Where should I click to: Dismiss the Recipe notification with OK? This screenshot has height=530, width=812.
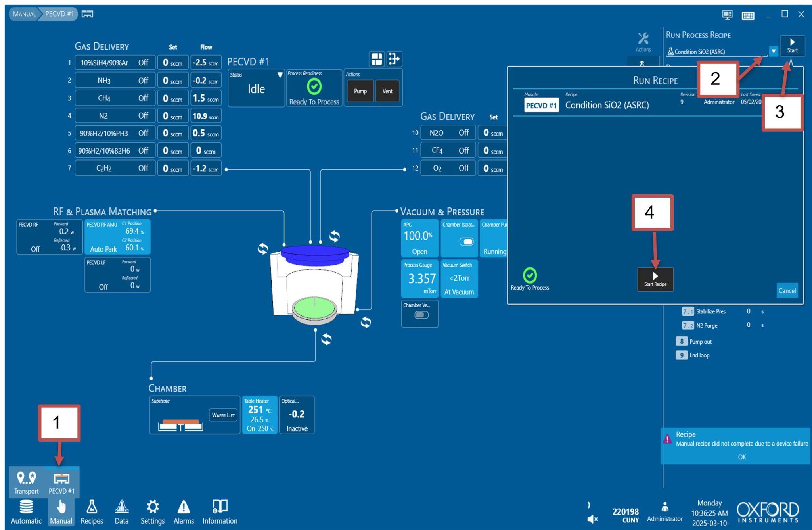click(742, 457)
